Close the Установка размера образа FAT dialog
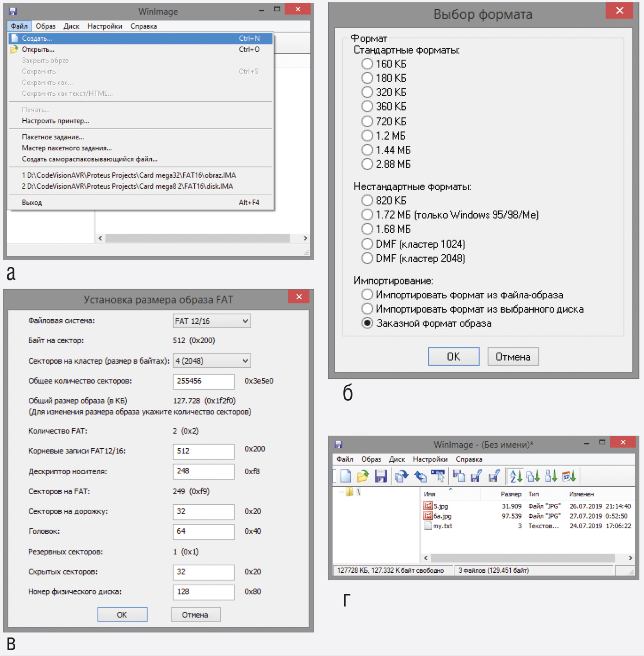The image size is (644, 656). 299,297
